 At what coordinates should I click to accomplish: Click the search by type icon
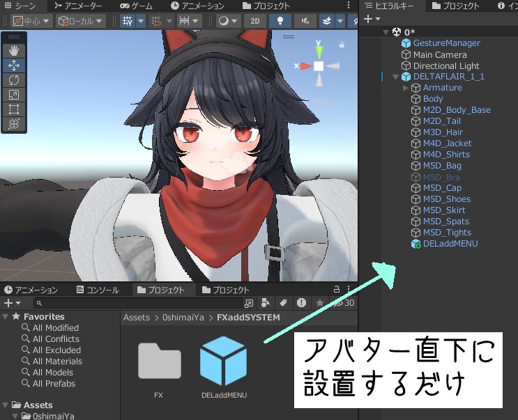click(266, 302)
